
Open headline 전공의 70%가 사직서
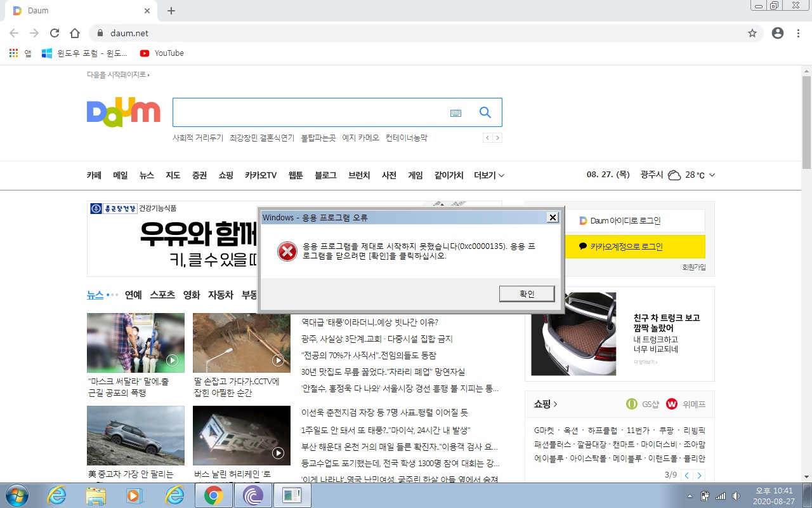(369, 356)
